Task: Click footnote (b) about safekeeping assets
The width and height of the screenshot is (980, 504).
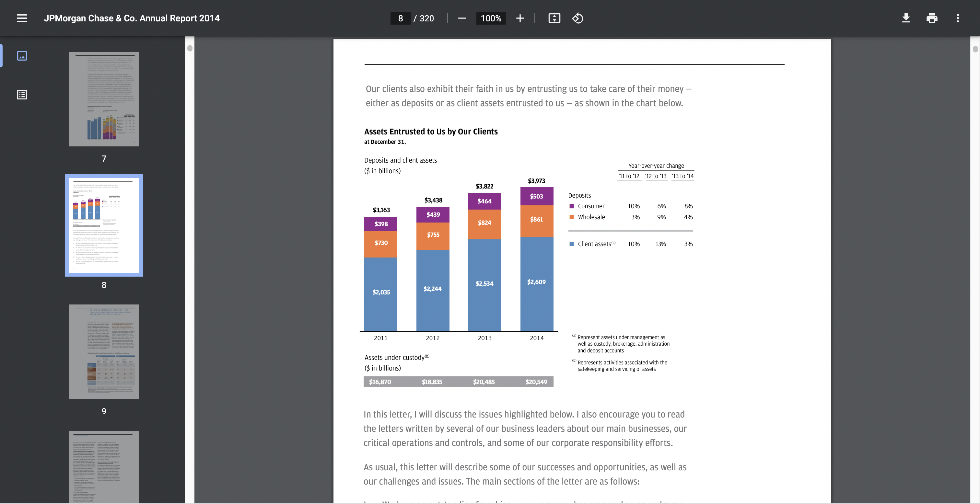Action: [x=620, y=366]
